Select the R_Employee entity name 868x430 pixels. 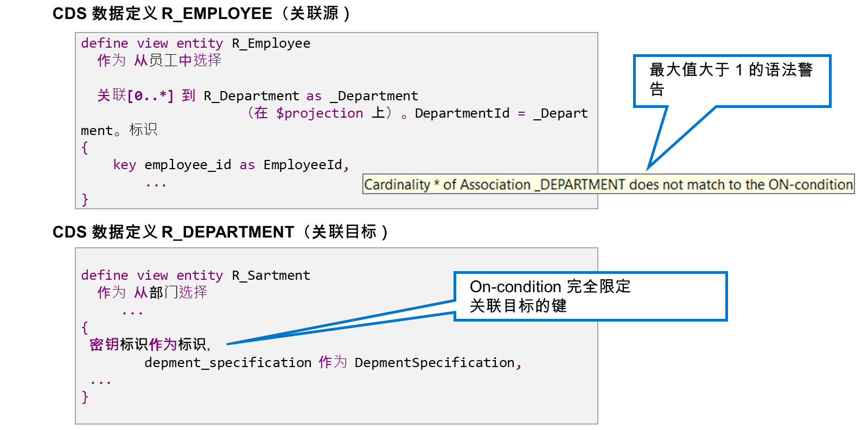click(271, 43)
